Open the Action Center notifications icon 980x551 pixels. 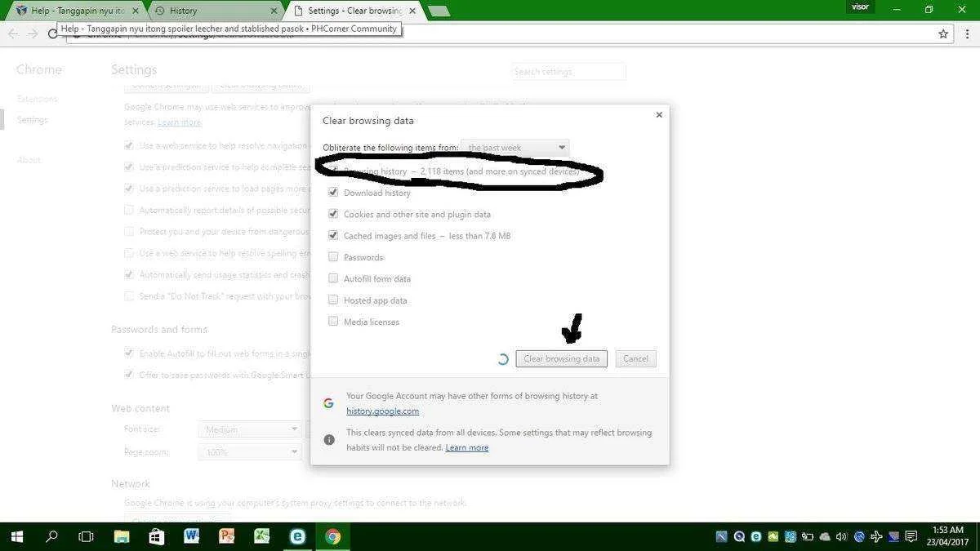(911, 535)
